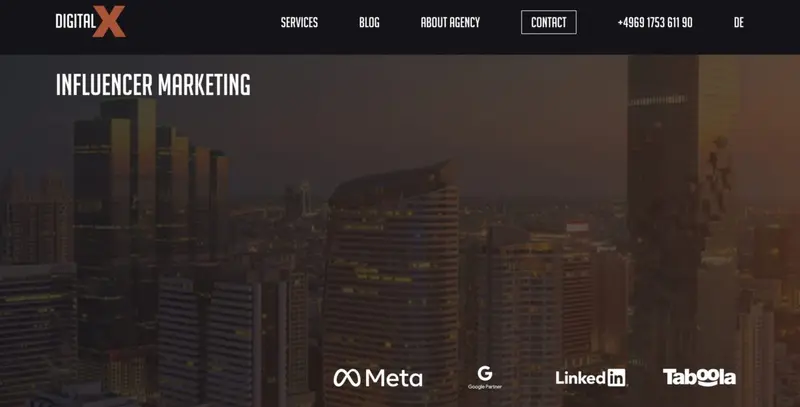Click the Meta infinity symbol icon
The image size is (800, 407).
coord(347,378)
